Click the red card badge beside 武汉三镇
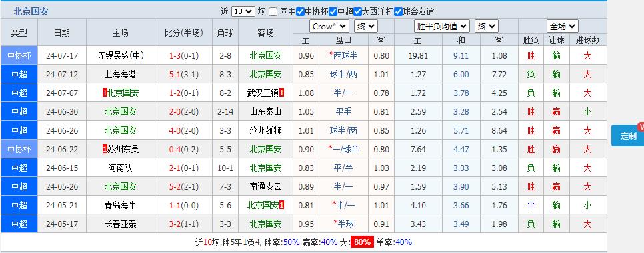 coord(282,93)
